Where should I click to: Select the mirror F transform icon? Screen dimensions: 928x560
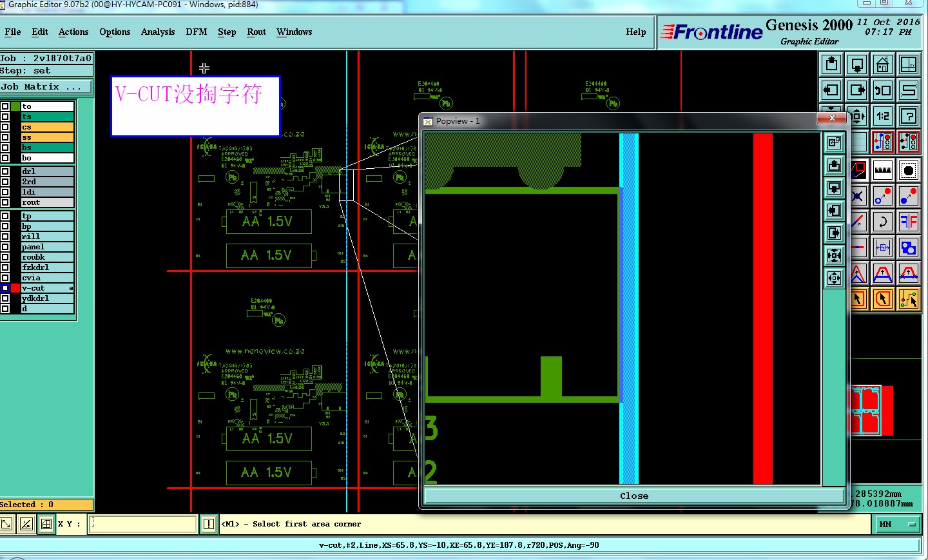click(x=909, y=222)
